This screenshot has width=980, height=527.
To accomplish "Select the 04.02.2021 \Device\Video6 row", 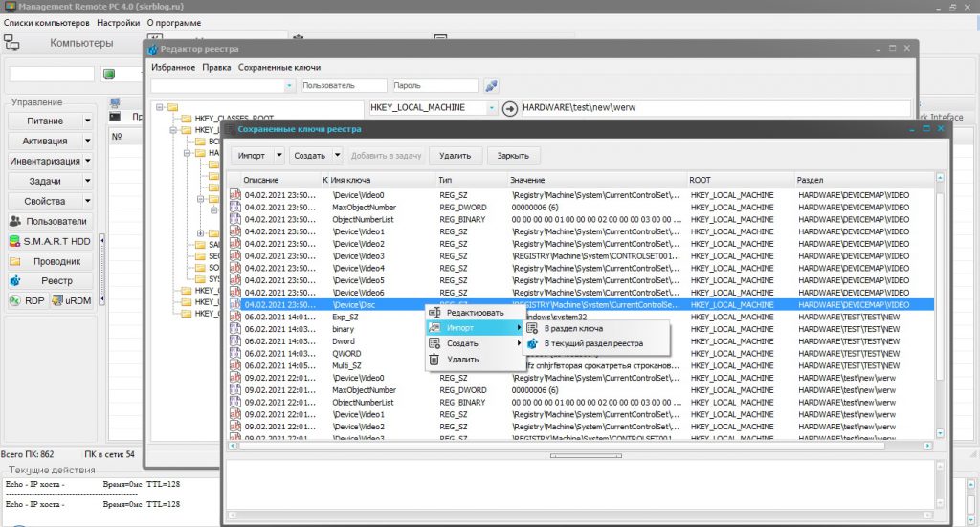I will pos(581,293).
